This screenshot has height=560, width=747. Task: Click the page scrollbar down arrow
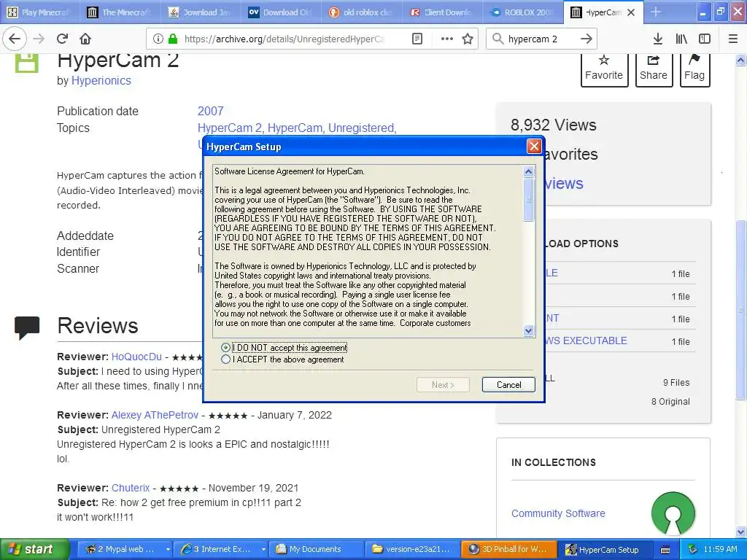(740, 532)
